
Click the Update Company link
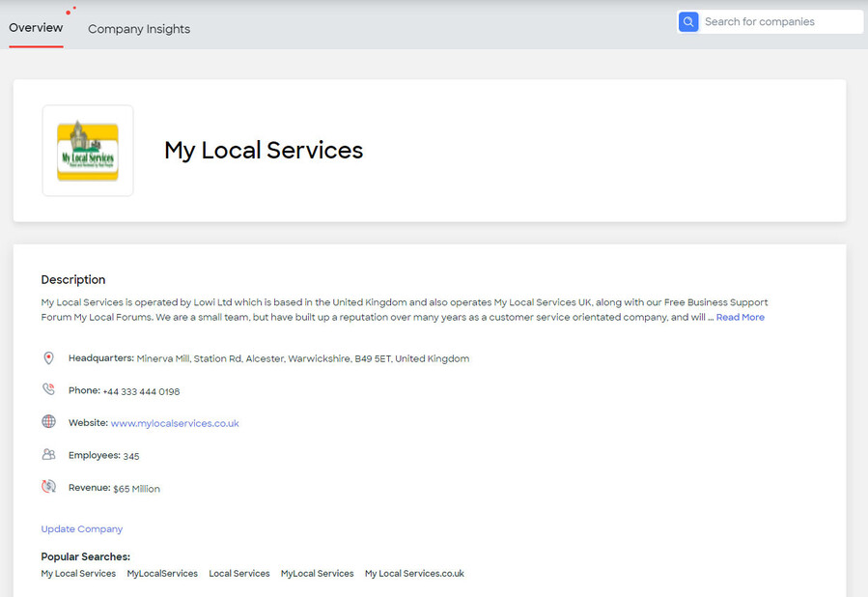[x=82, y=528]
